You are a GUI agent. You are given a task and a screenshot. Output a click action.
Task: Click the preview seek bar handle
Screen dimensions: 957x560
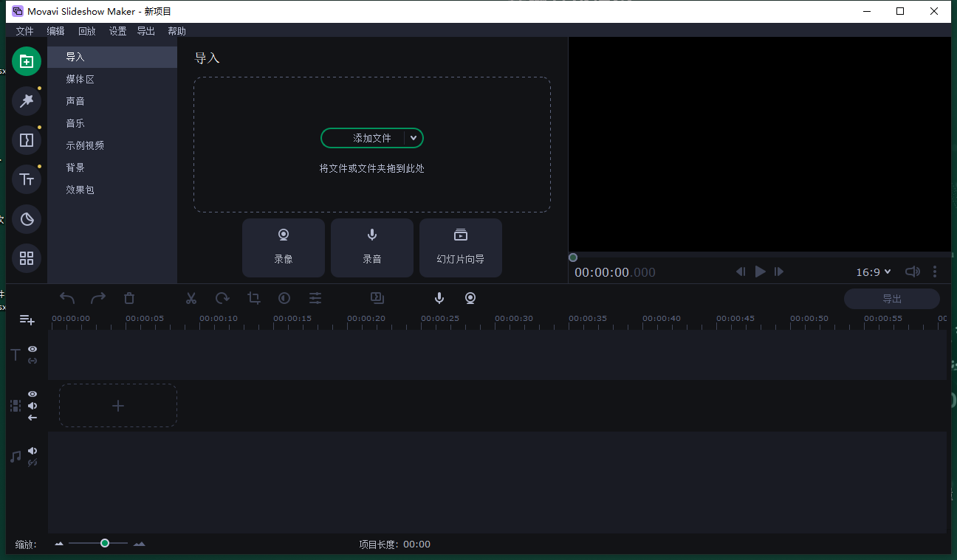[x=573, y=257]
